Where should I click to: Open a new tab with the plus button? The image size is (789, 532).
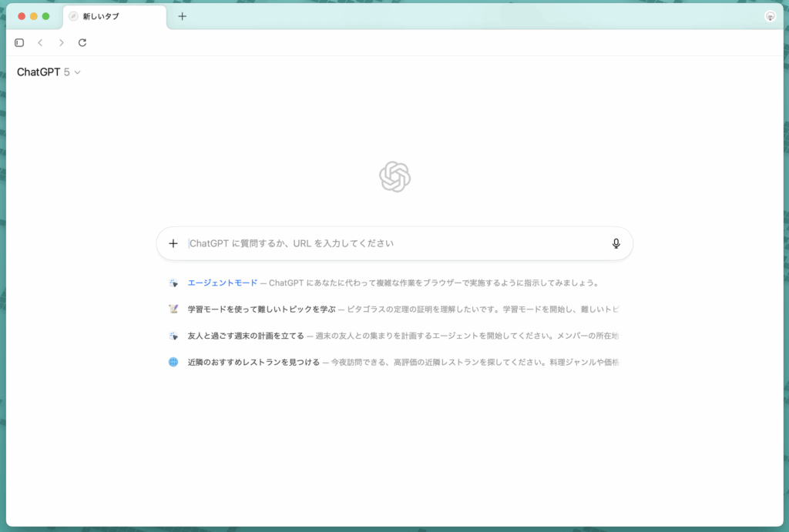click(x=183, y=15)
